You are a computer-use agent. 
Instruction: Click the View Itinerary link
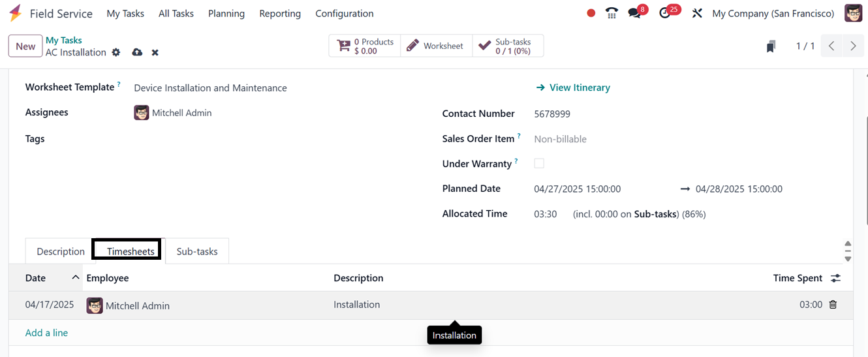pos(573,87)
